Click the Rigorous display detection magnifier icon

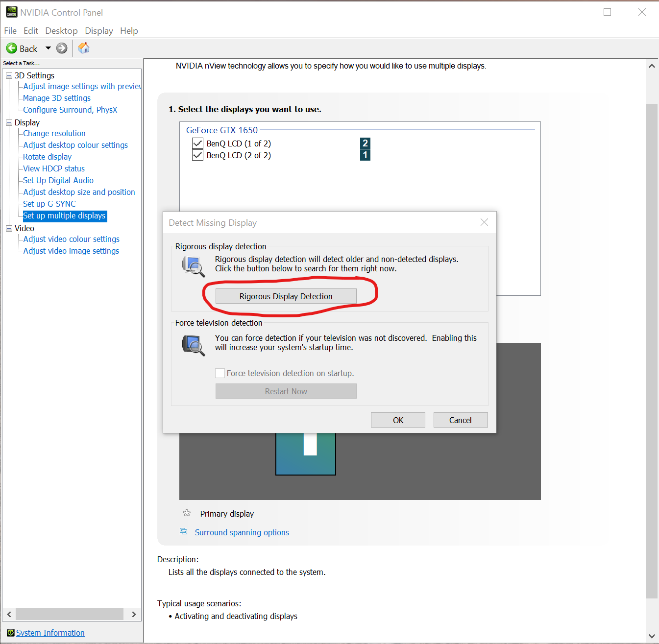193,266
